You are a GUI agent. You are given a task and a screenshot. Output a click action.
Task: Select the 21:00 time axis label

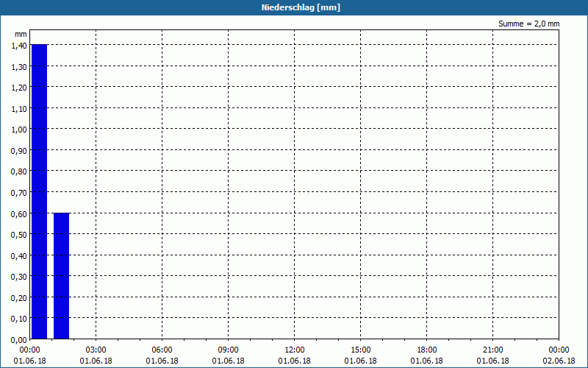[492, 350]
